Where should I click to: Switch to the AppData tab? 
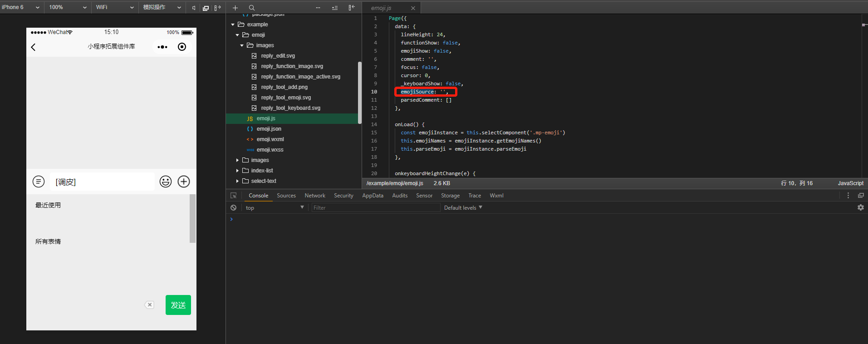coord(373,196)
